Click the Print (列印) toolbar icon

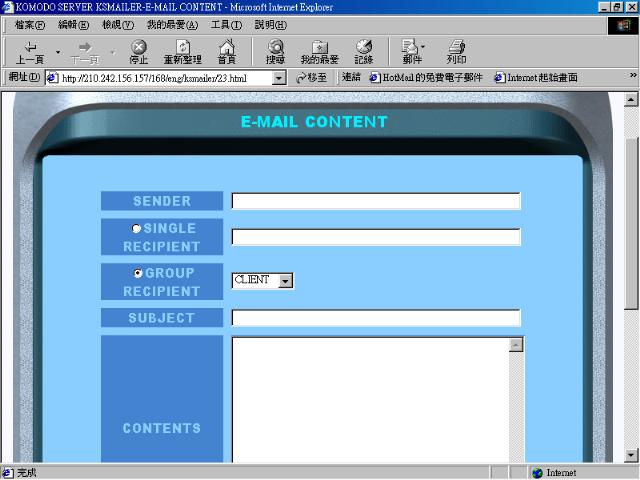point(456,51)
